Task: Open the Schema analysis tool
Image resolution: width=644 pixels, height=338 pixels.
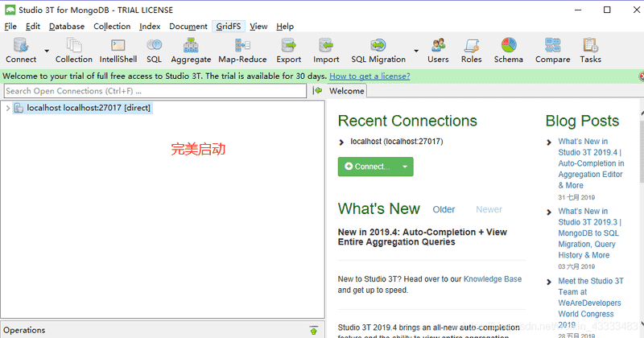Action: pos(508,50)
